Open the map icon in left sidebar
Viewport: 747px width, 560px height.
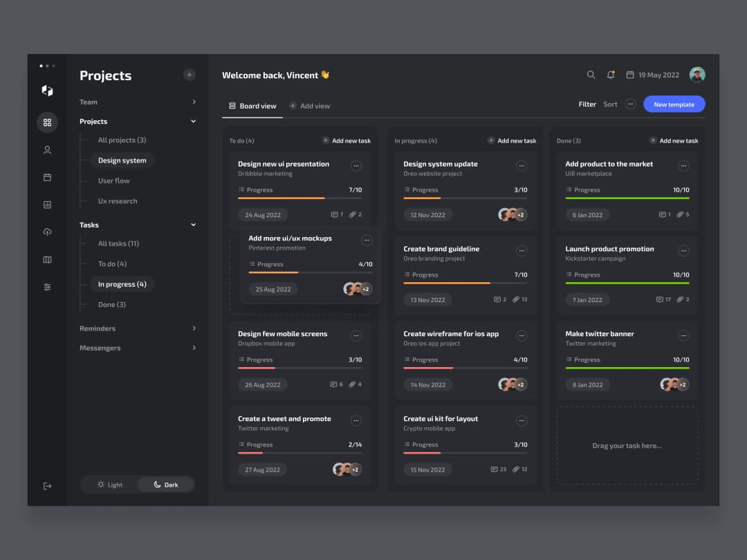click(x=47, y=260)
